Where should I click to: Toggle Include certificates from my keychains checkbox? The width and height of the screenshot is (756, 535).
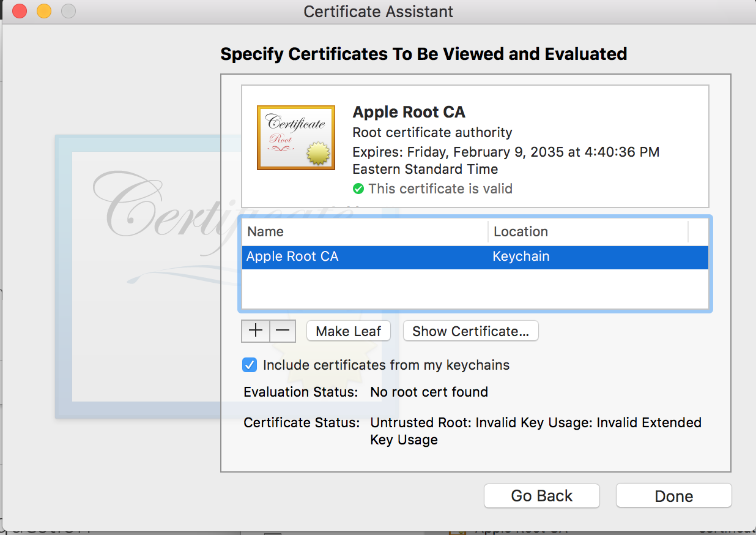pos(250,365)
